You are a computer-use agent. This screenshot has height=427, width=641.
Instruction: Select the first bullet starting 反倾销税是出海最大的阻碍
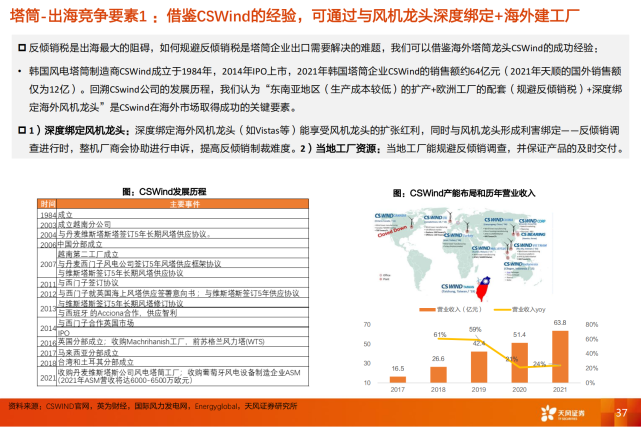(309, 48)
